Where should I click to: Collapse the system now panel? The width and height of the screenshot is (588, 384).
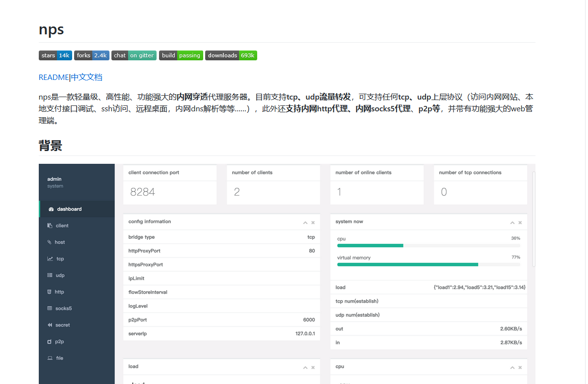[x=512, y=223]
